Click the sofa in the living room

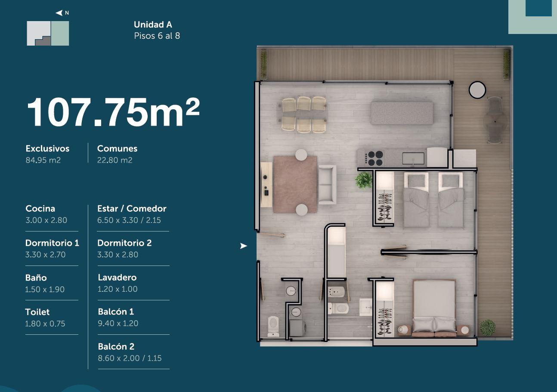click(327, 185)
